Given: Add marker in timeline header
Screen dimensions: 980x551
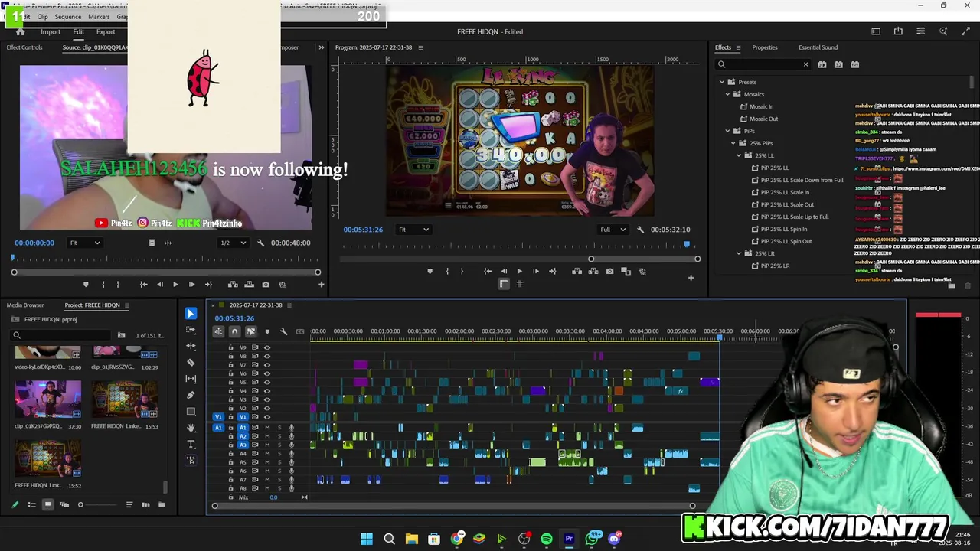Looking at the screenshot, I should click(x=267, y=331).
